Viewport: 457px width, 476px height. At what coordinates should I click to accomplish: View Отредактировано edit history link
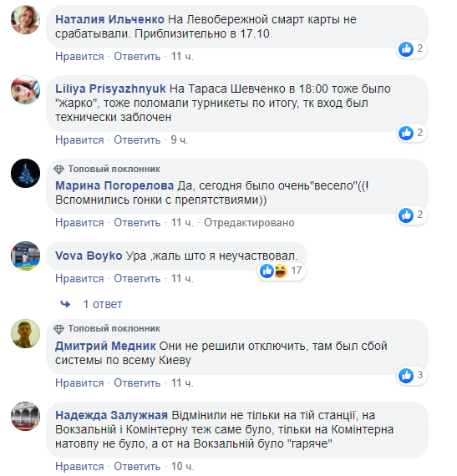tap(249, 223)
